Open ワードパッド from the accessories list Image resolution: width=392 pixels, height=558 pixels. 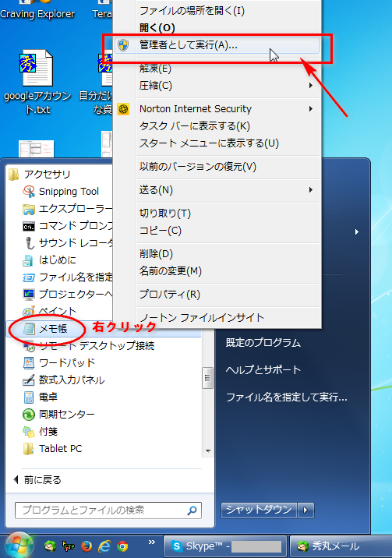(x=59, y=362)
